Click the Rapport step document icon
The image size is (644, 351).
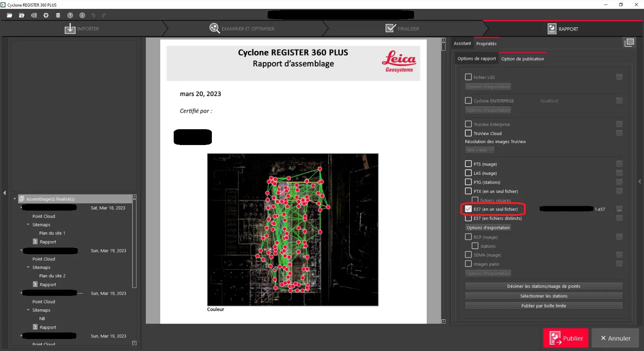point(552,29)
